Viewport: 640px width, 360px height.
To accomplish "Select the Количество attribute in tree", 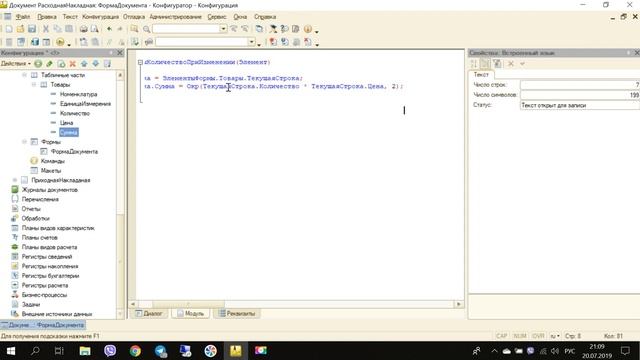I will [x=75, y=113].
